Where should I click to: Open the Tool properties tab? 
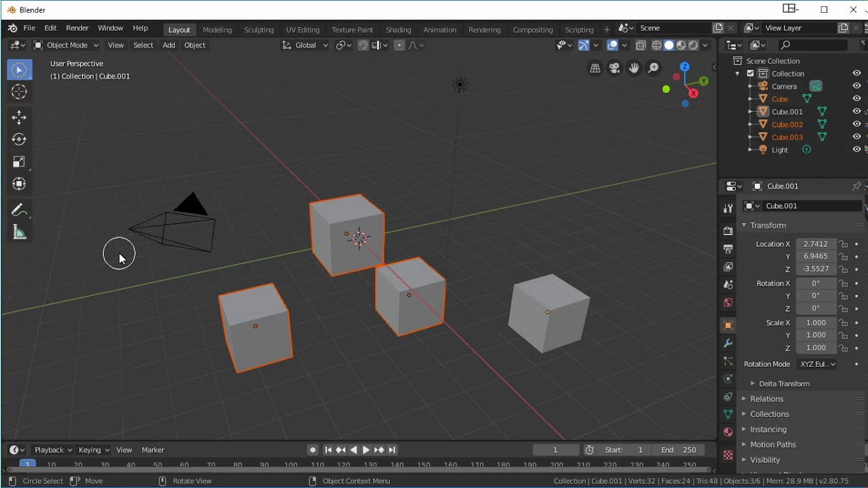(x=728, y=208)
